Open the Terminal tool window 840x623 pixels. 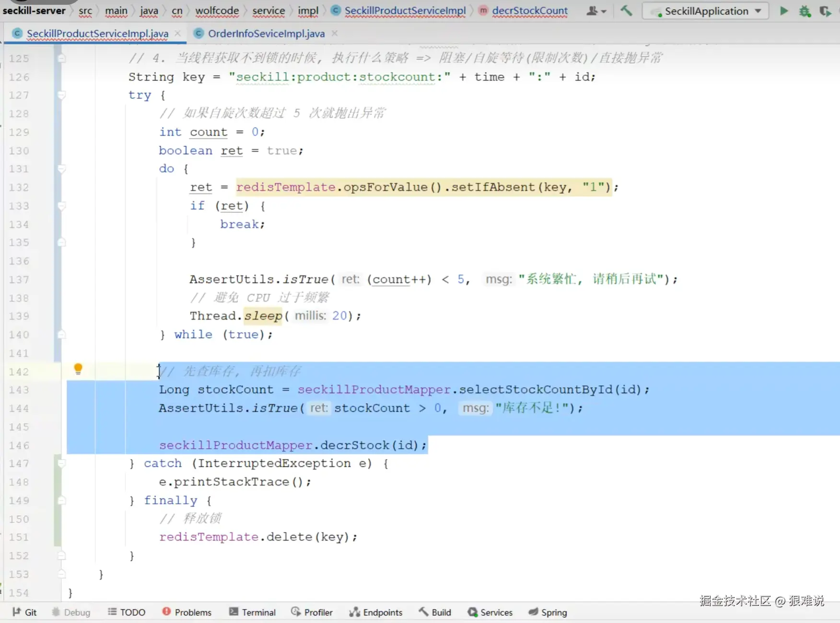[x=253, y=612]
